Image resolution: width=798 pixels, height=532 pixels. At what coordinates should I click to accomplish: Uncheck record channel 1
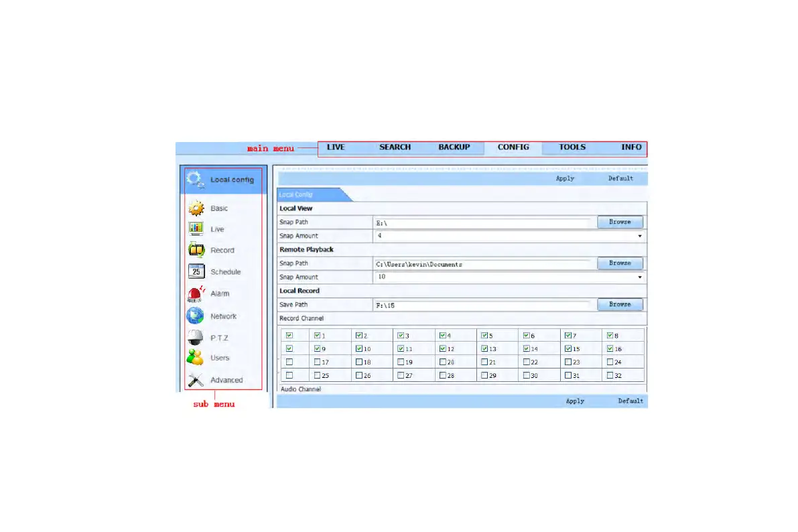(317, 336)
